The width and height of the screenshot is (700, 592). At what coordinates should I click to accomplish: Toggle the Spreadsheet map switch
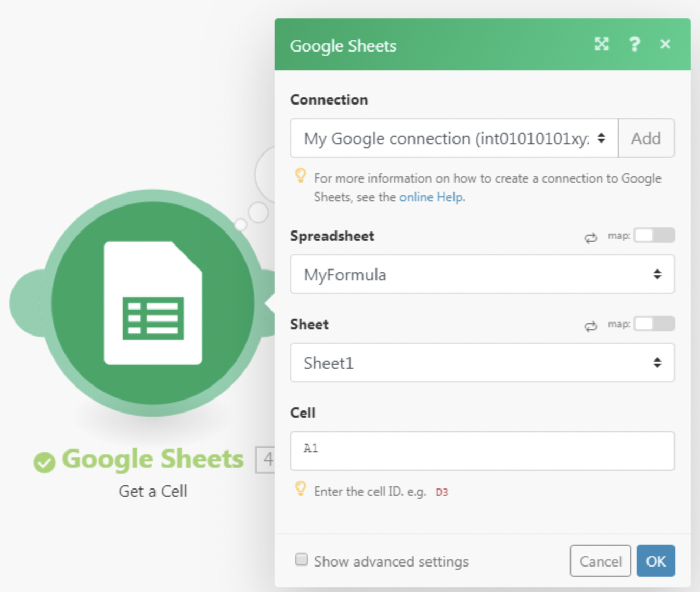pyautogui.click(x=654, y=236)
